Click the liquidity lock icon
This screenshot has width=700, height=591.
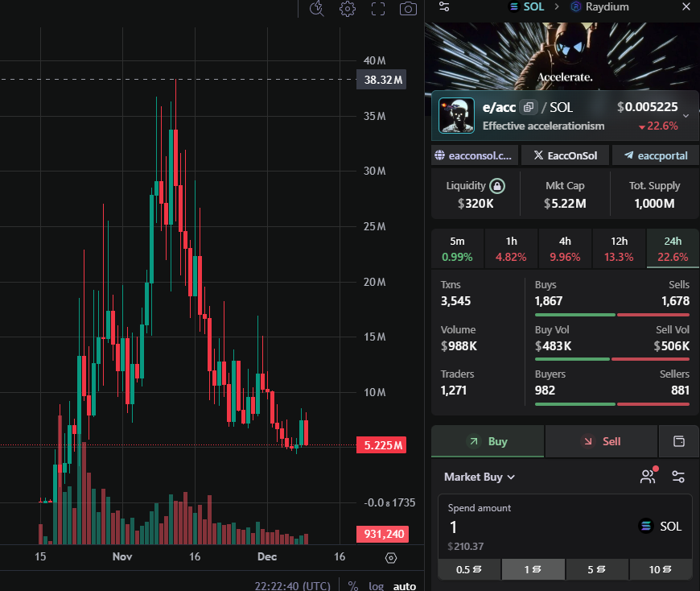click(x=497, y=186)
